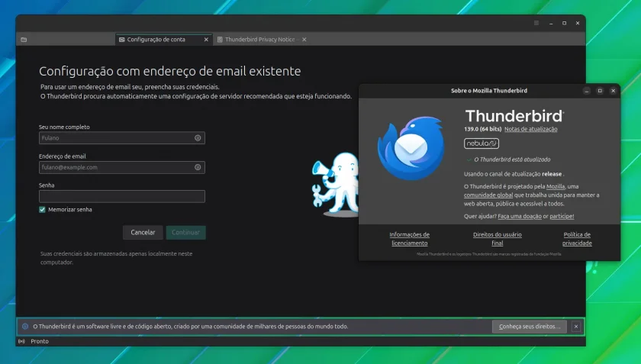The height and width of the screenshot is (364, 641).
Task: Click the connection status icon beside Pronto
Action: [x=21, y=341]
